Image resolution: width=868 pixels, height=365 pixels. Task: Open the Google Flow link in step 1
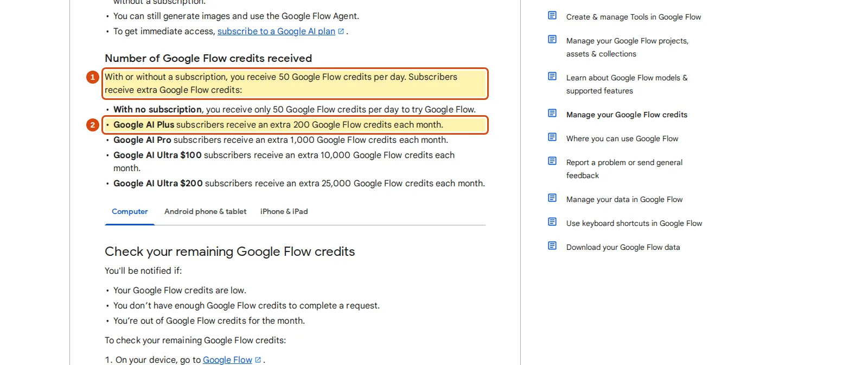pos(227,360)
